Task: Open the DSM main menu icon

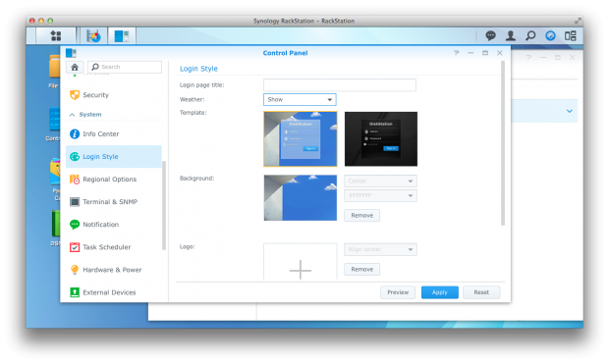Action: point(56,35)
